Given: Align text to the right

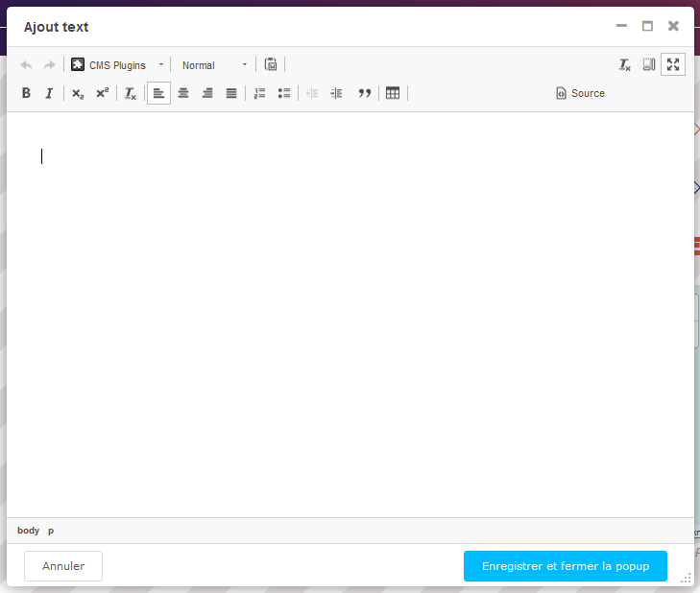Looking at the screenshot, I should tap(207, 93).
